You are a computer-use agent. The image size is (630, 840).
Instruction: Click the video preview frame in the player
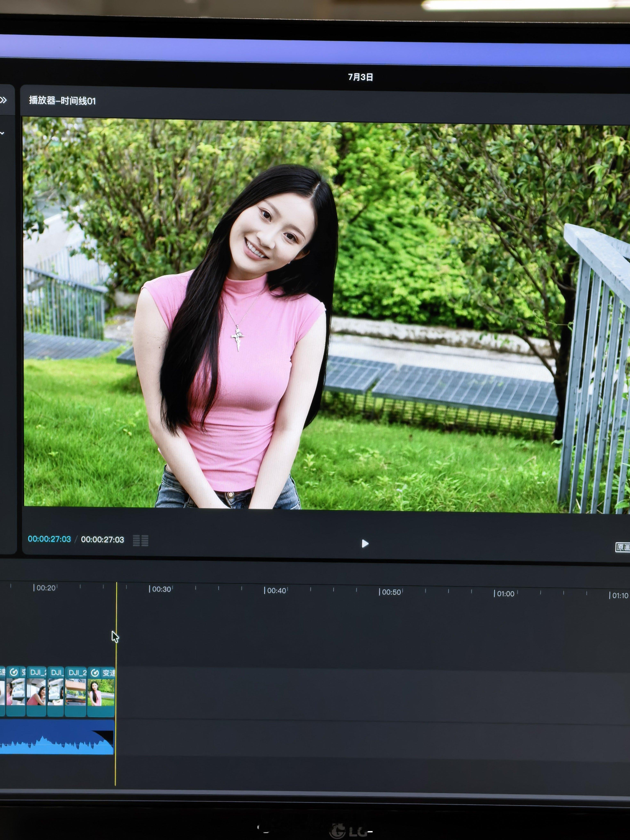[x=326, y=315]
